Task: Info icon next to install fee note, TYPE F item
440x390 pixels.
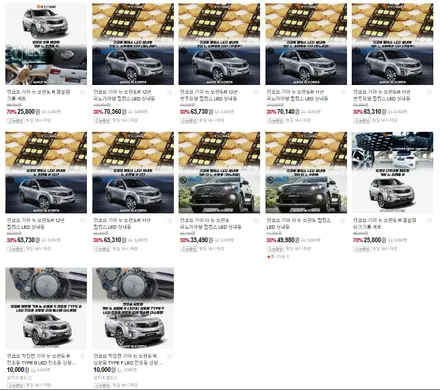Action: [116, 378]
